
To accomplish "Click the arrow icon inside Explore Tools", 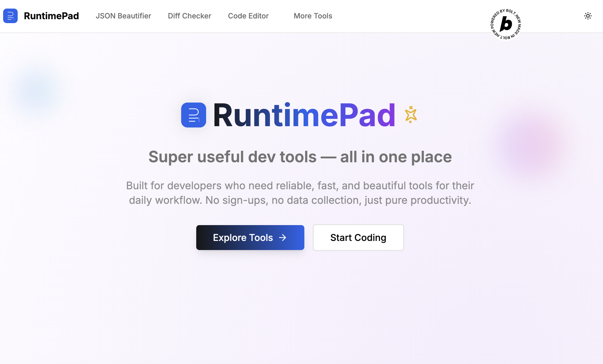I will click(283, 238).
